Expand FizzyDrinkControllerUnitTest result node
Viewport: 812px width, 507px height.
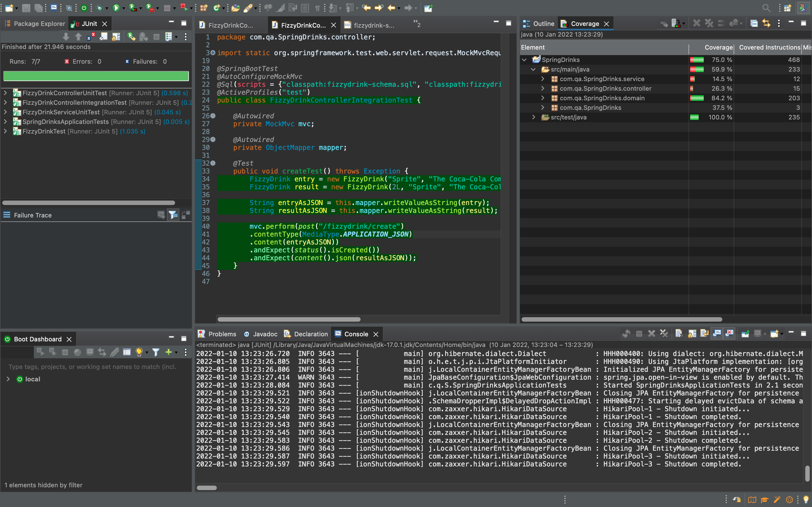[5, 93]
